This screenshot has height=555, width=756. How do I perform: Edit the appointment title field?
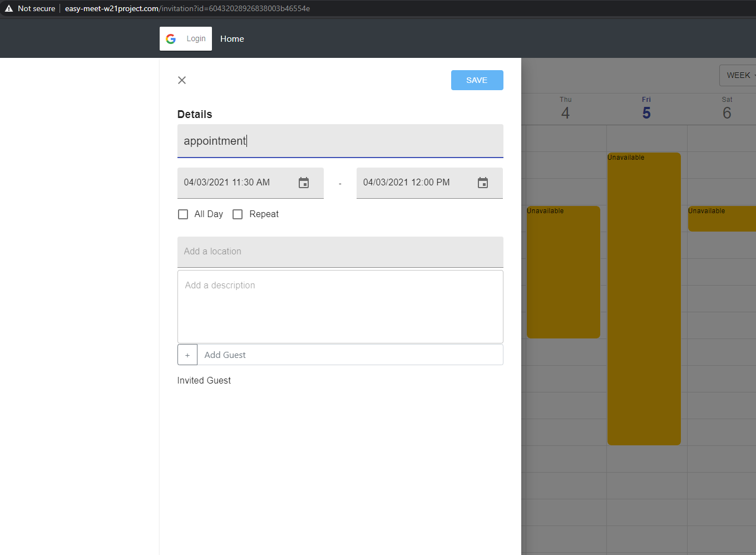pos(340,141)
